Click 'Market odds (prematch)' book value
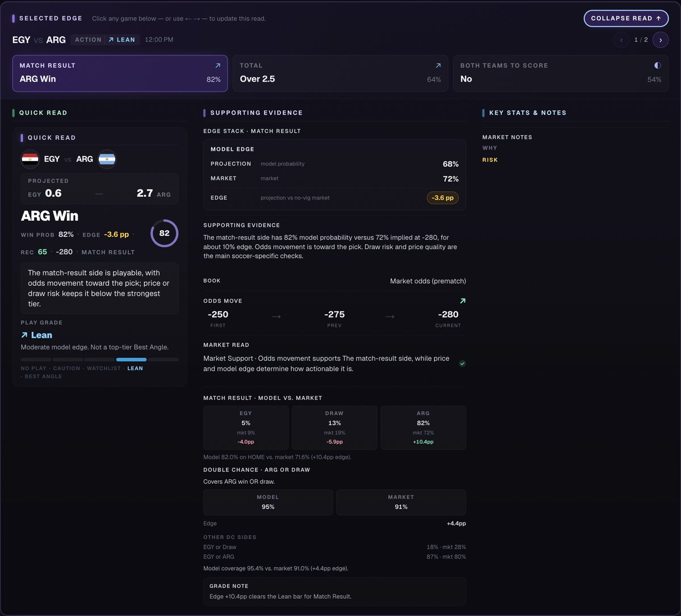Screen dimensions: 681x616 pos(428,281)
